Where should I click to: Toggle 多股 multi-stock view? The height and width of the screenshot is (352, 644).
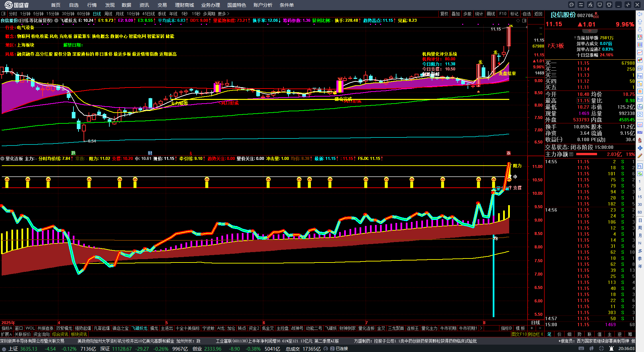coord(467,14)
